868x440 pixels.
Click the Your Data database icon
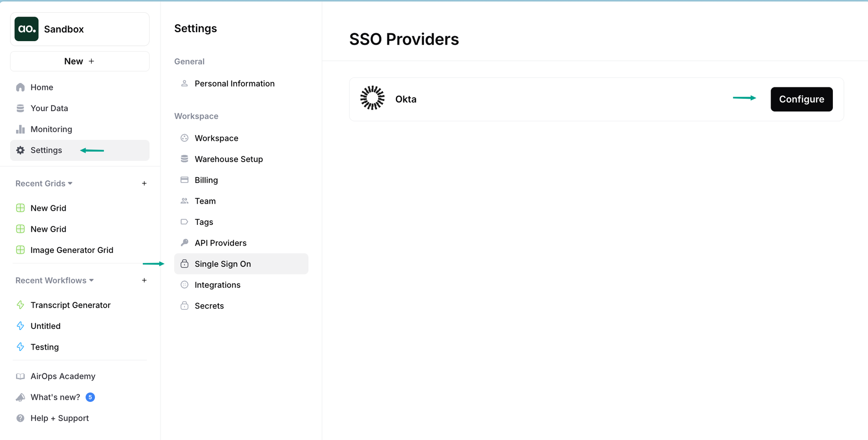20,108
